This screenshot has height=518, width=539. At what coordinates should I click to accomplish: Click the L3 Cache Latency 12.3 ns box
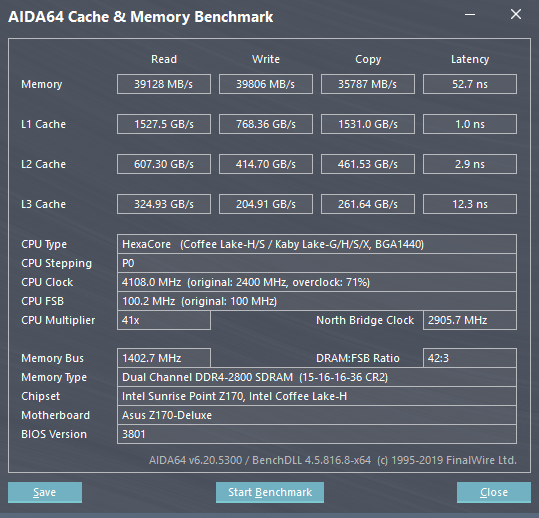(x=470, y=204)
